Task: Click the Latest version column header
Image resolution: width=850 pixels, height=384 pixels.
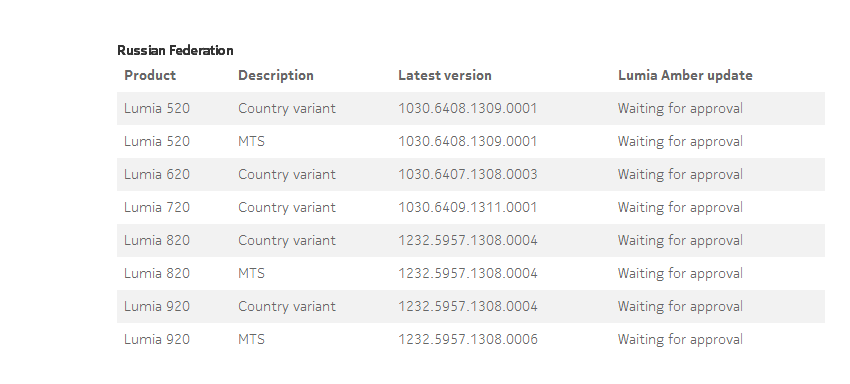Action: tap(445, 75)
